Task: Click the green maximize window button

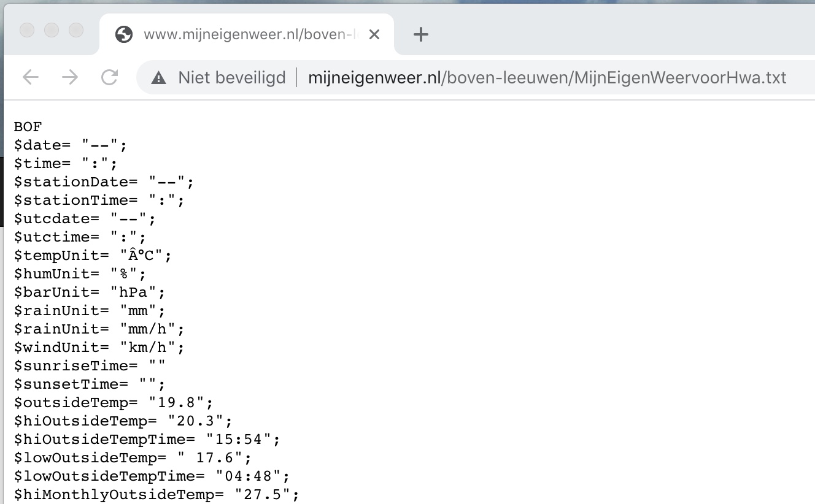Action: point(75,30)
